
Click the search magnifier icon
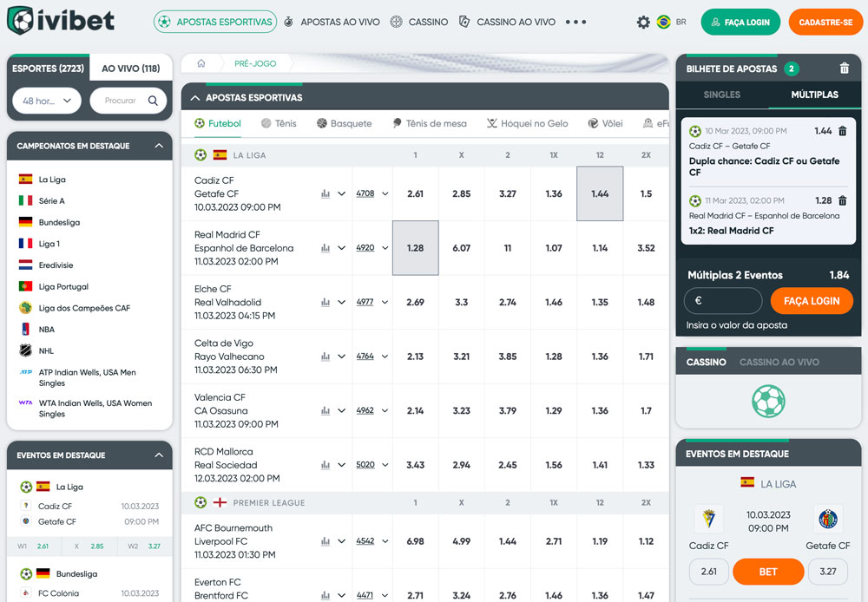pos(154,101)
